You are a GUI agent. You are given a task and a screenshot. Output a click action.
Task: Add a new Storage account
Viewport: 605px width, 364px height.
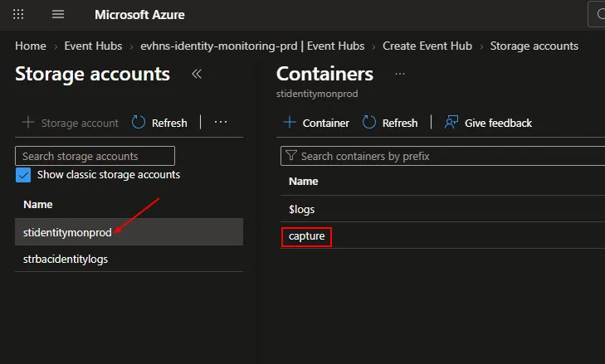click(71, 123)
